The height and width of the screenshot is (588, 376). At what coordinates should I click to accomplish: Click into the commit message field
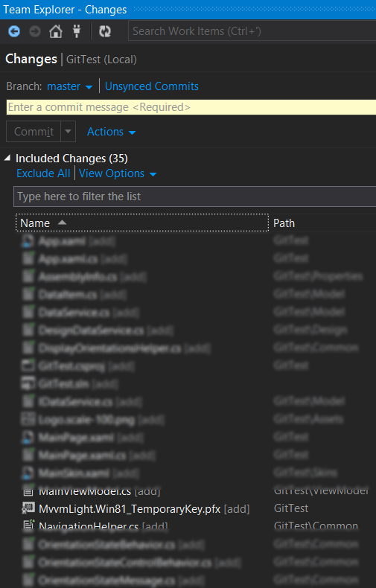(x=191, y=107)
